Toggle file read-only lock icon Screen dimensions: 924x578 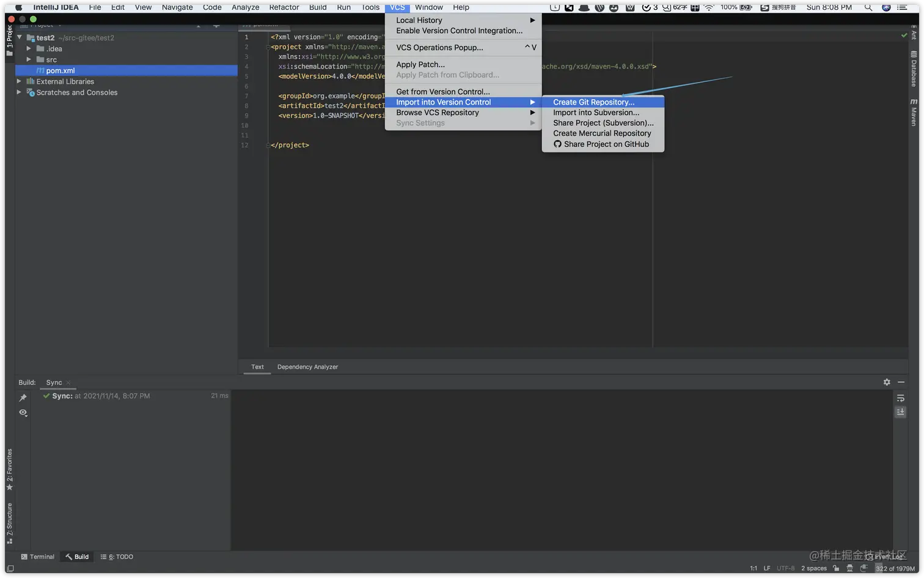(x=836, y=569)
